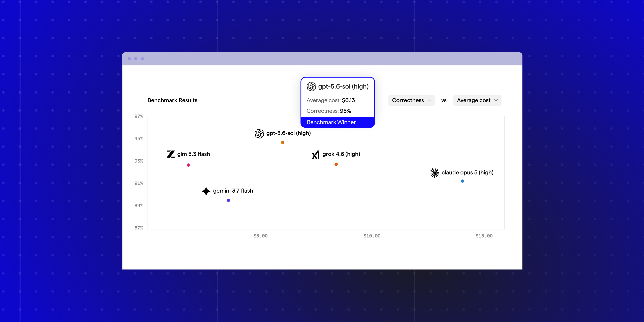The width and height of the screenshot is (644, 322).
Task: Click the first dot in the window title bar
Action: pyautogui.click(x=129, y=59)
